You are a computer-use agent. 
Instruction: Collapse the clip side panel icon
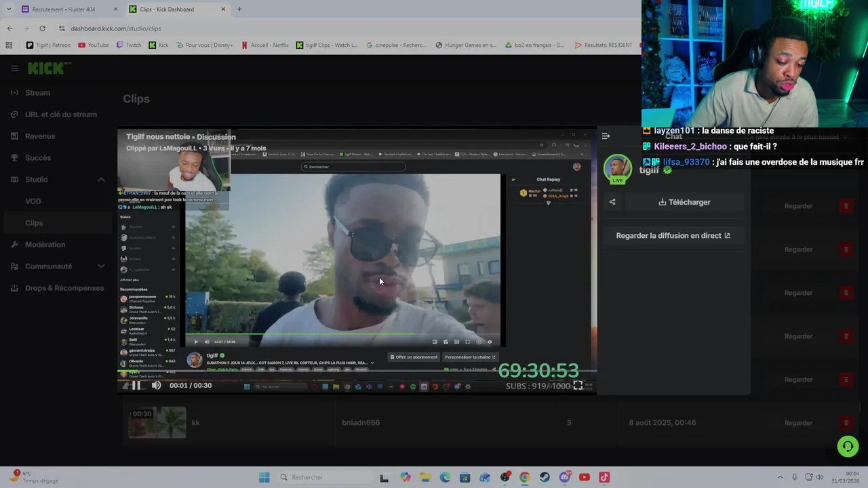[606, 136]
